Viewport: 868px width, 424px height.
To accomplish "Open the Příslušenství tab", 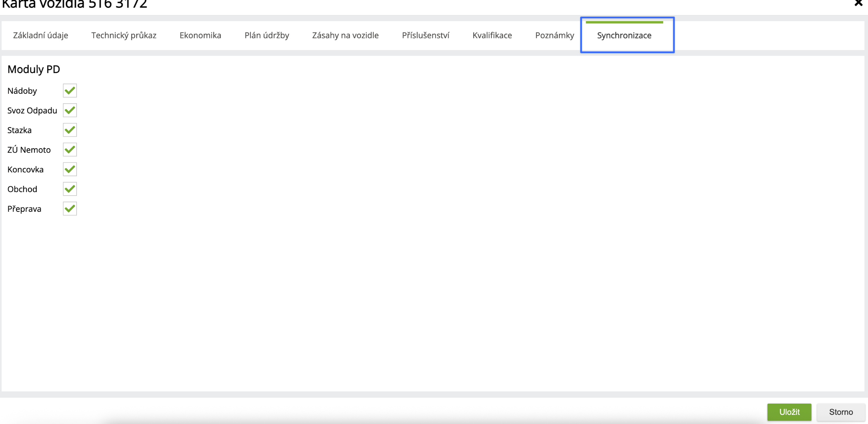I will 426,35.
